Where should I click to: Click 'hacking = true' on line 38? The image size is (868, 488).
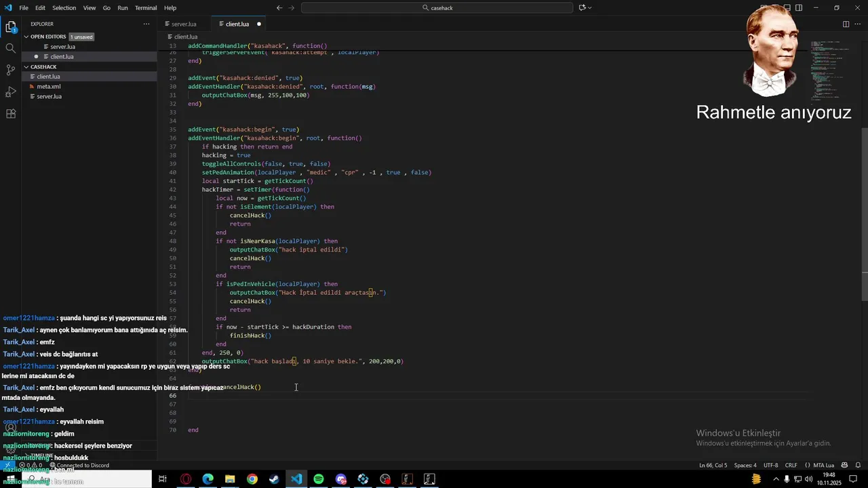tap(226, 155)
